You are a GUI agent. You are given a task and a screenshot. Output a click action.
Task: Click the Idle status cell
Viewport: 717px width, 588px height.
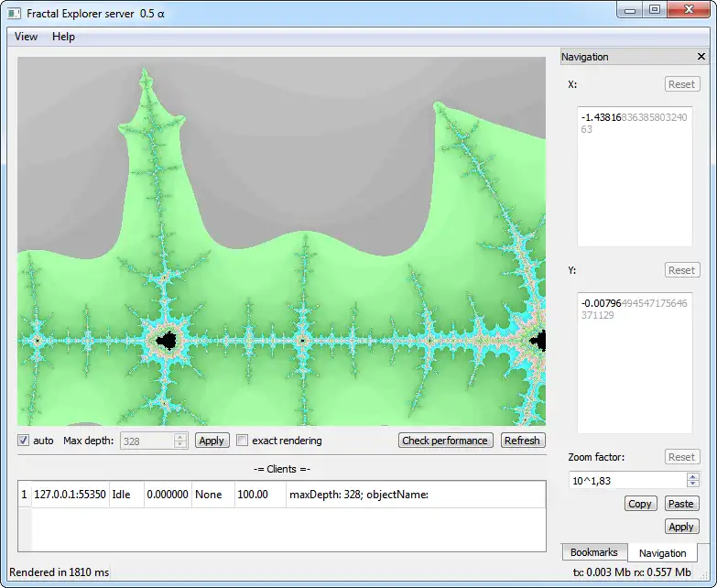coord(126,495)
